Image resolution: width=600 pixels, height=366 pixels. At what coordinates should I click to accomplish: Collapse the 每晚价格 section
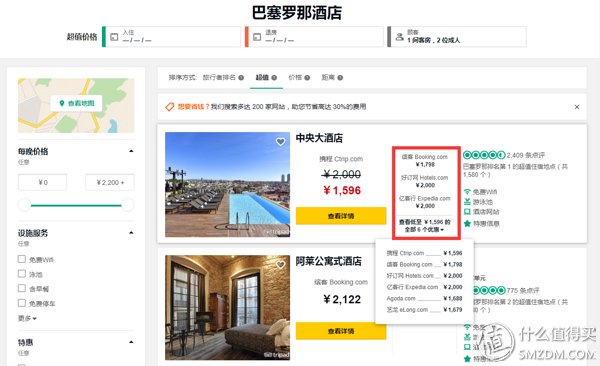click(131, 151)
